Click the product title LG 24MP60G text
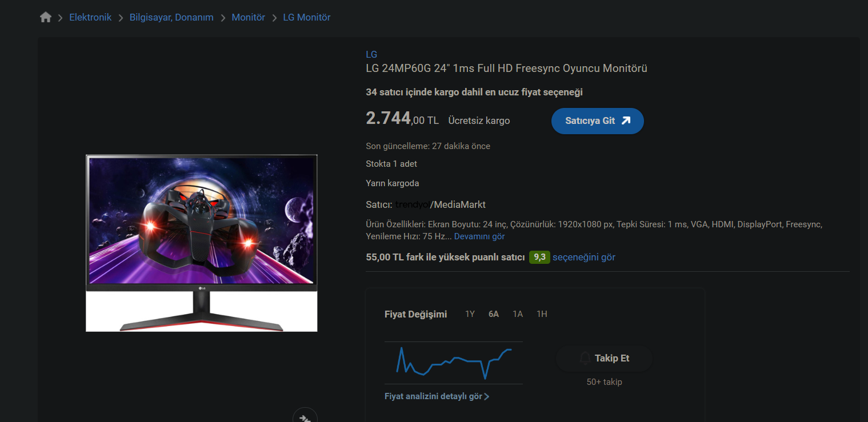This screenshot has width=868, height=422. 506,69
